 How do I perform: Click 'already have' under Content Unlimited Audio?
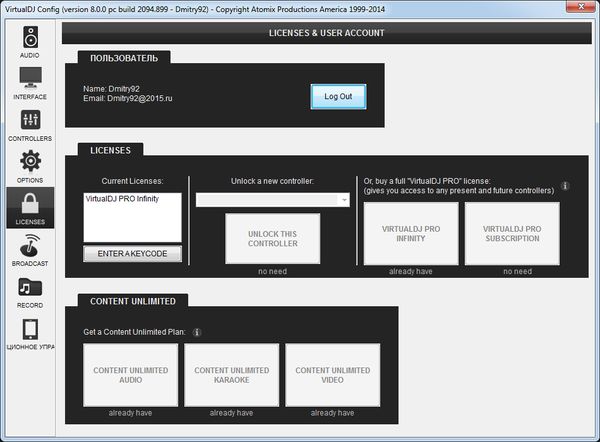coord(130,413)
